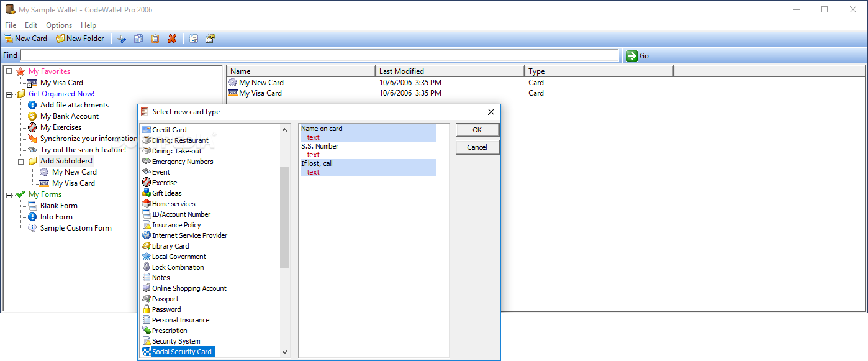
Task: Click the New Folder toolbar button
Action: tap(80, 39)
